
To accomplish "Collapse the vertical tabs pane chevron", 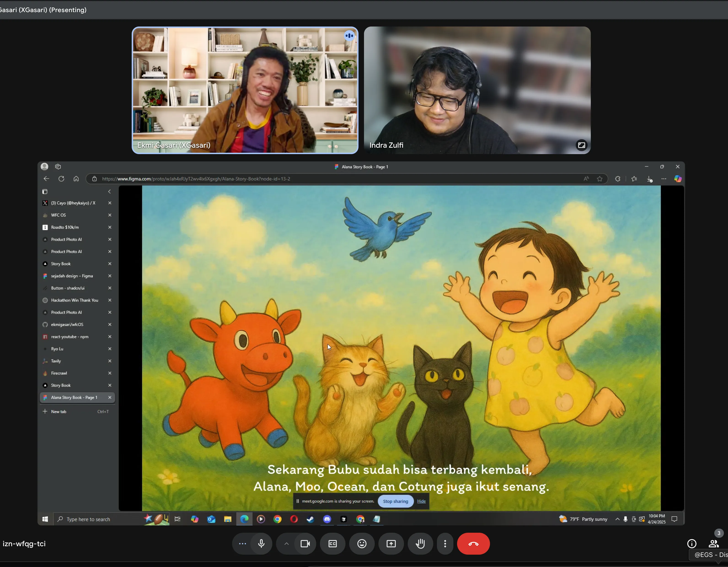I will [109, 191].
